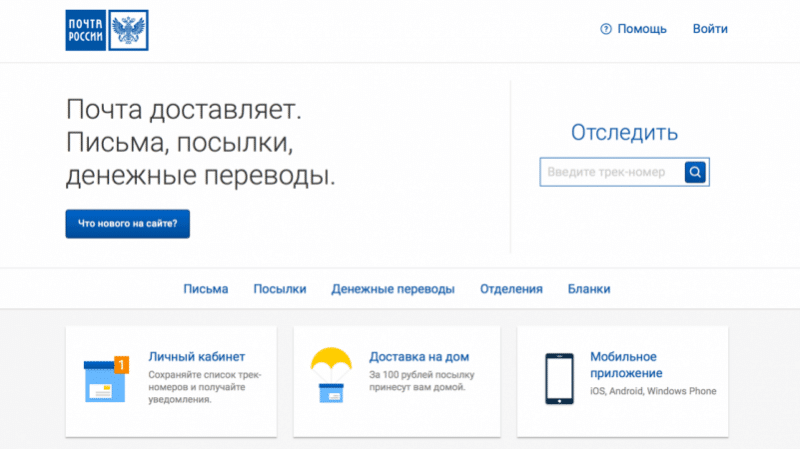This screenshot has height=449, width=800.
Task: Click the Почта России logo text block
Action: [x=85, y=30]
